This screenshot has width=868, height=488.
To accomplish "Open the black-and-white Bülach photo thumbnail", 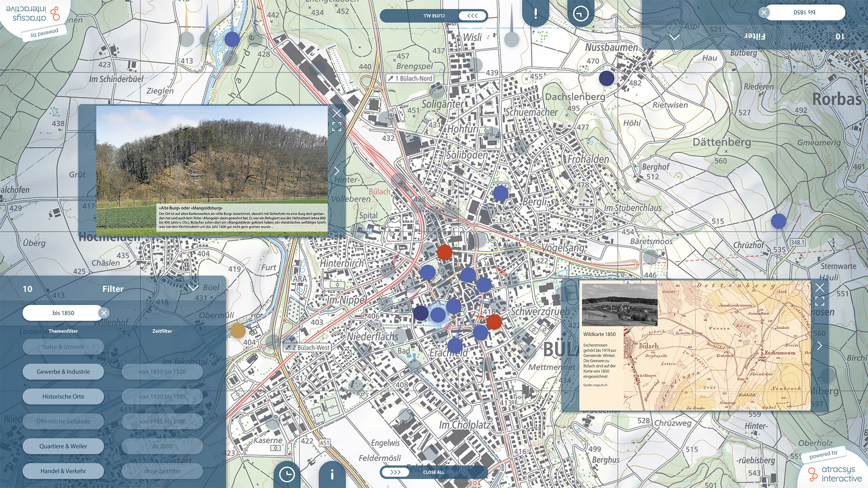I will click(x=619, y=305).
